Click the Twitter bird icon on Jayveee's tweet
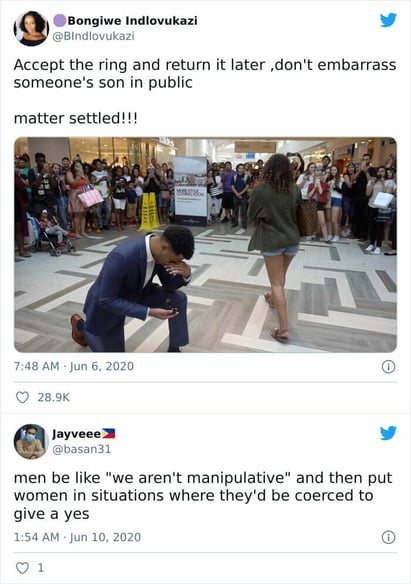 coord(388,433)
